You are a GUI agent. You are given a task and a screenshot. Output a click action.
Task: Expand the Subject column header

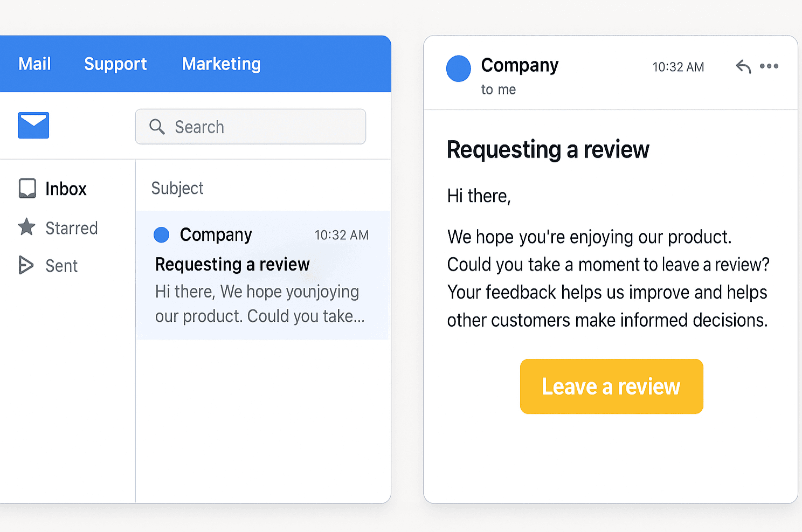[177, 188]
